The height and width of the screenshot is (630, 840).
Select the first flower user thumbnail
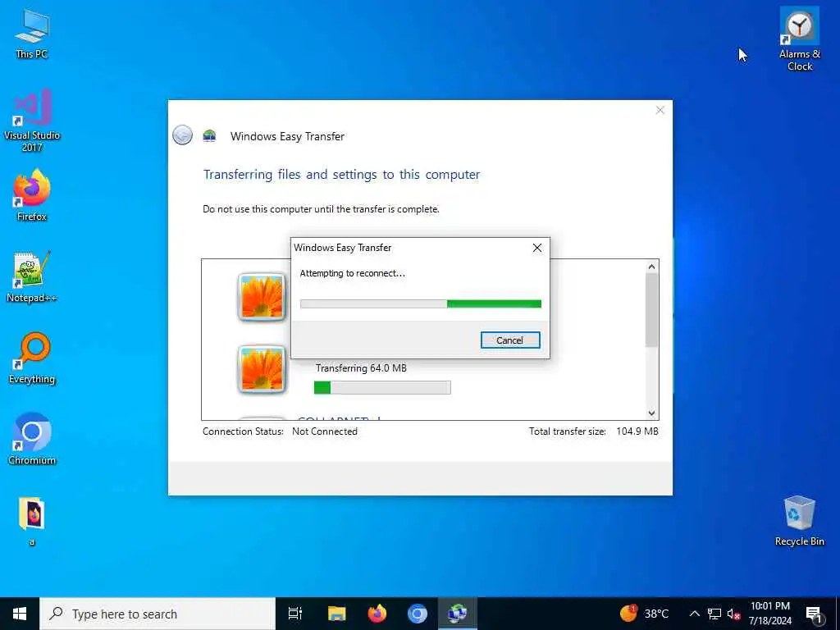point(262,297)
